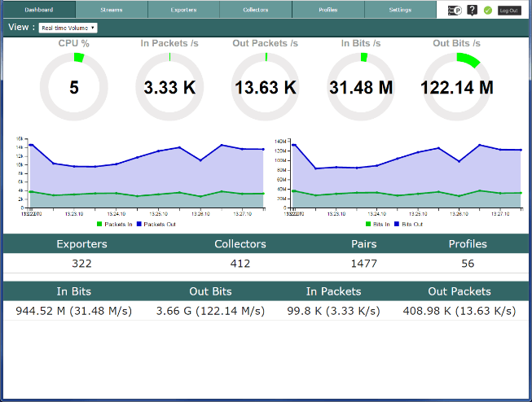
Task: Toggle the Packets In legend swatch
Action: pyautogui.click(x=99, y=224)
